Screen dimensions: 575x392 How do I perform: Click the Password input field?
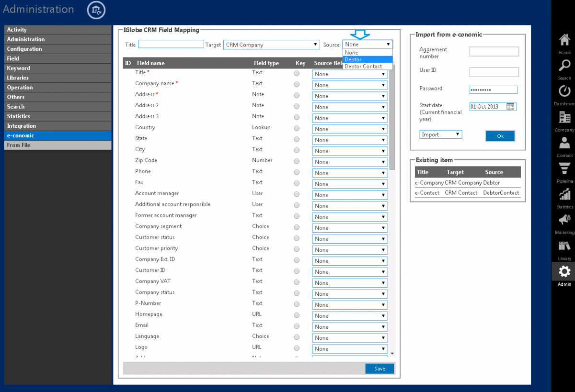point(494,90)
